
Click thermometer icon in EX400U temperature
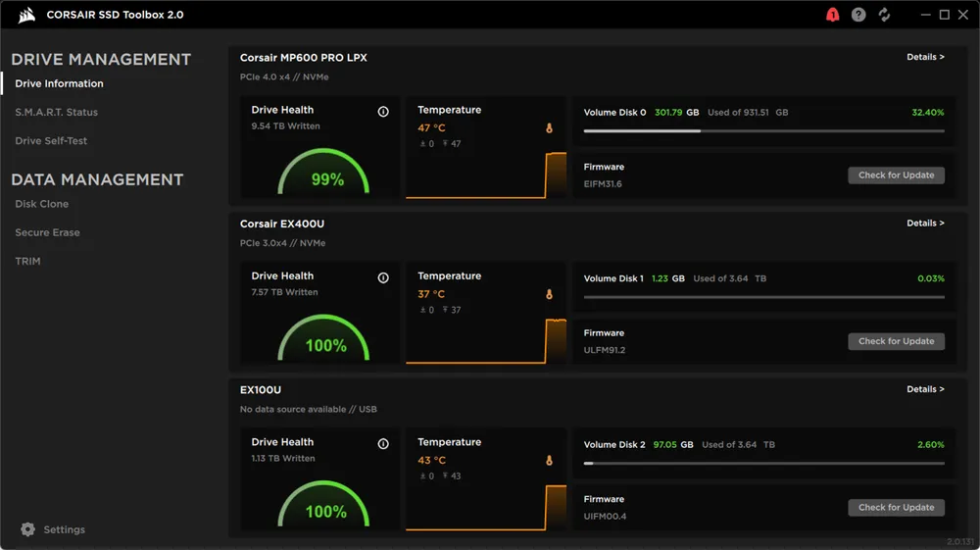[550, 294]
